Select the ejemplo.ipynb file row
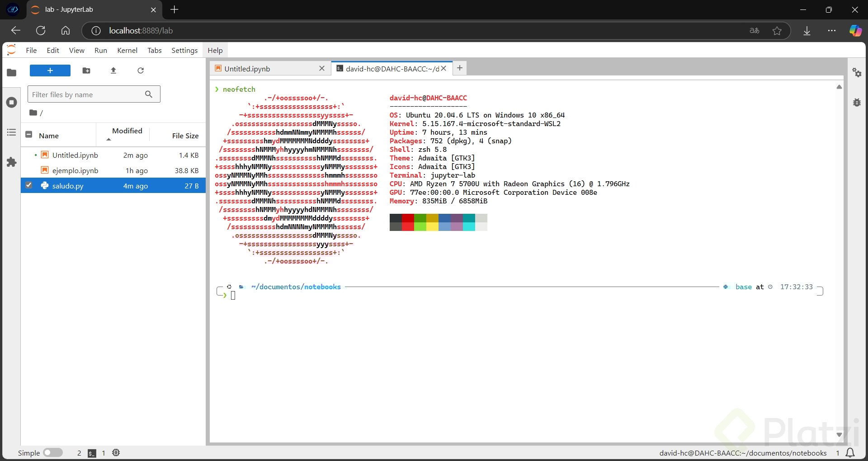This screenshot has height=461, width=868. tap(113, 170)
